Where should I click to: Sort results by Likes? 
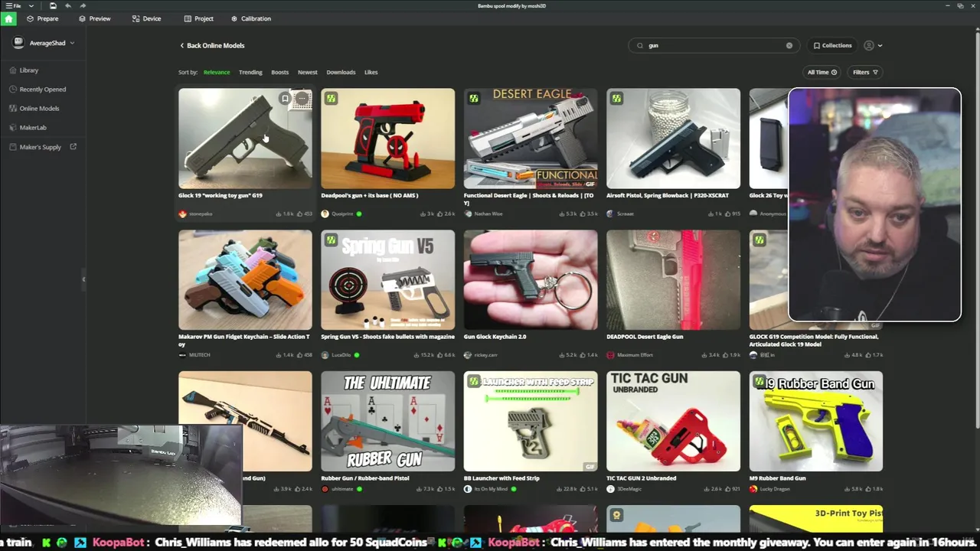[371, 72]
